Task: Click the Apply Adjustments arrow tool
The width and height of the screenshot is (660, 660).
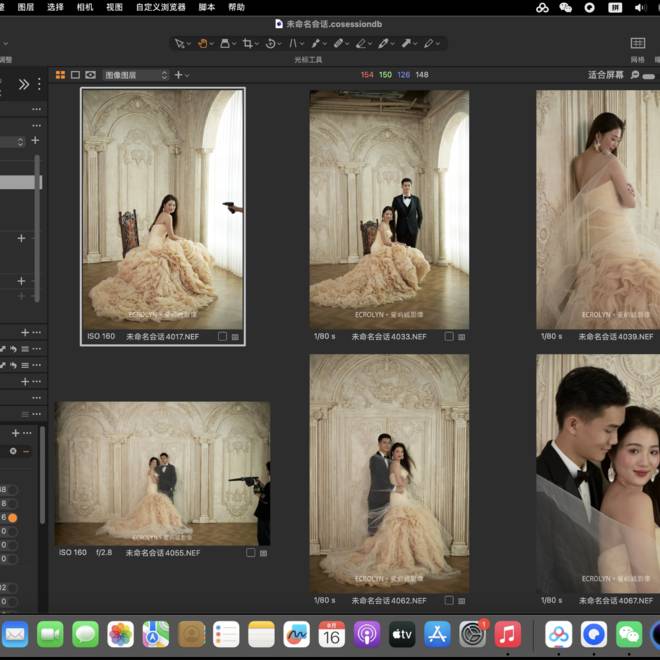Action: tap(406, 43)
